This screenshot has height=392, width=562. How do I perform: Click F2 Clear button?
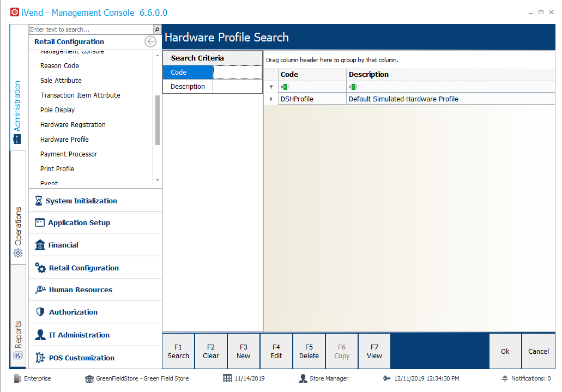tap(211, 352)
